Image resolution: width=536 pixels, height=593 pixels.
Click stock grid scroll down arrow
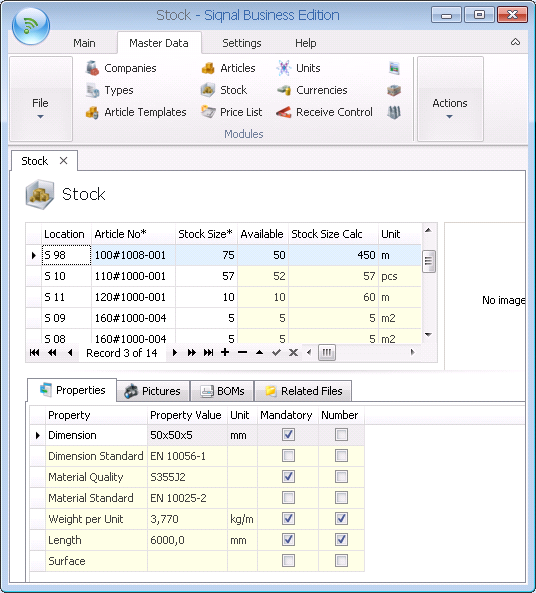point(428,334)
